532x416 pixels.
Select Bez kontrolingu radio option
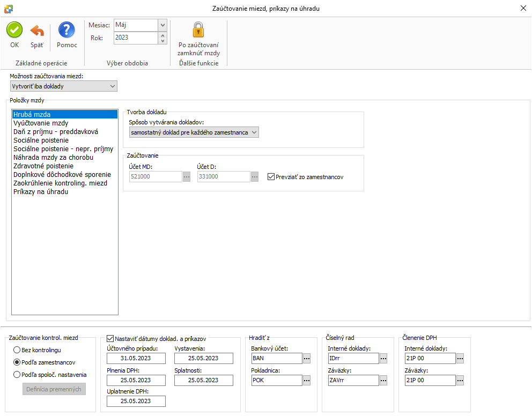pos(17,350)
